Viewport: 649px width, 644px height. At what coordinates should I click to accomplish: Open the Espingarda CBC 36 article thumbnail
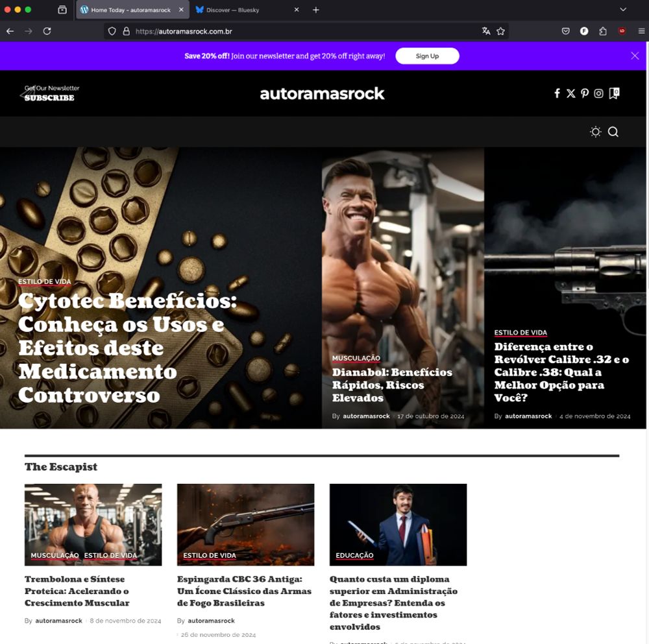(245, 525)
